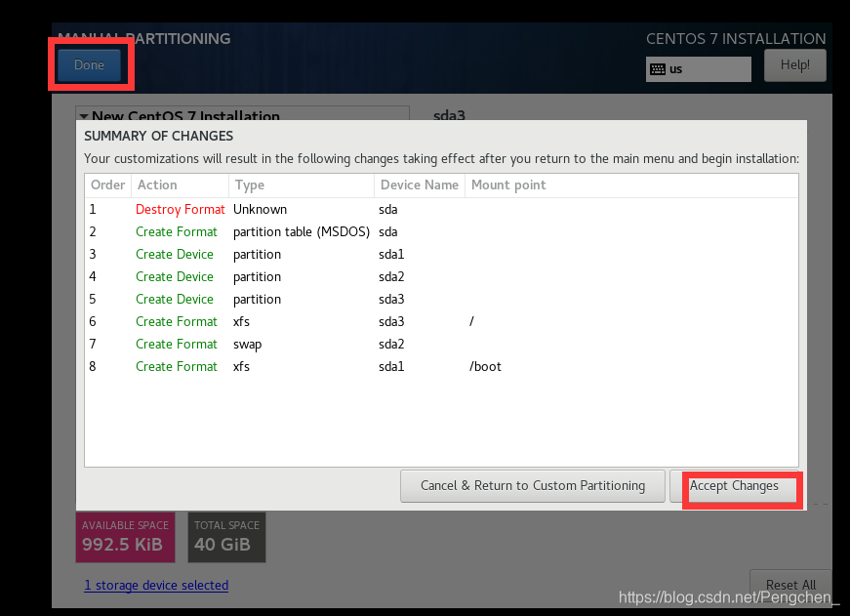This screenshot has width=850, height=616.
Task: Select the xfs type with / mount point
Action: pyautogui.click(x=241, y=321)
